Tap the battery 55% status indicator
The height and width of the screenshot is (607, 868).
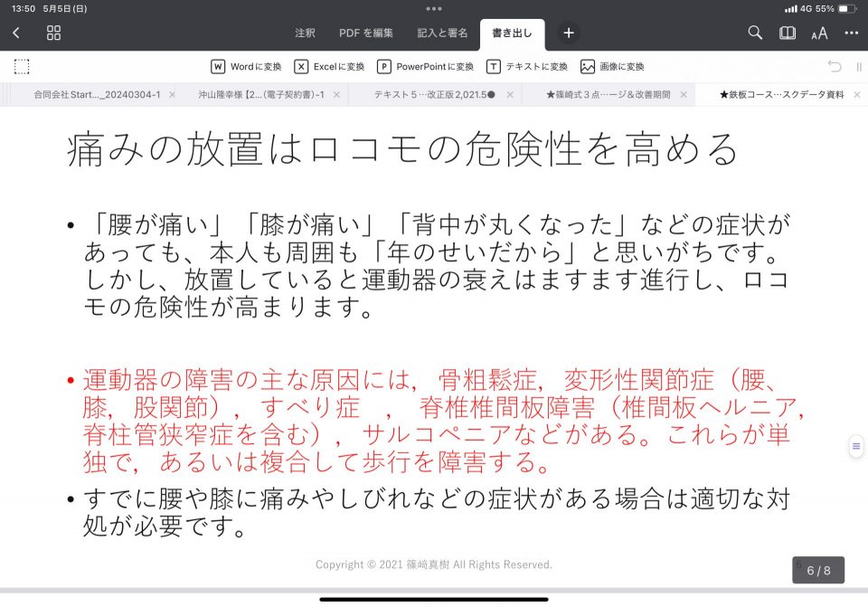pos(835,9)
